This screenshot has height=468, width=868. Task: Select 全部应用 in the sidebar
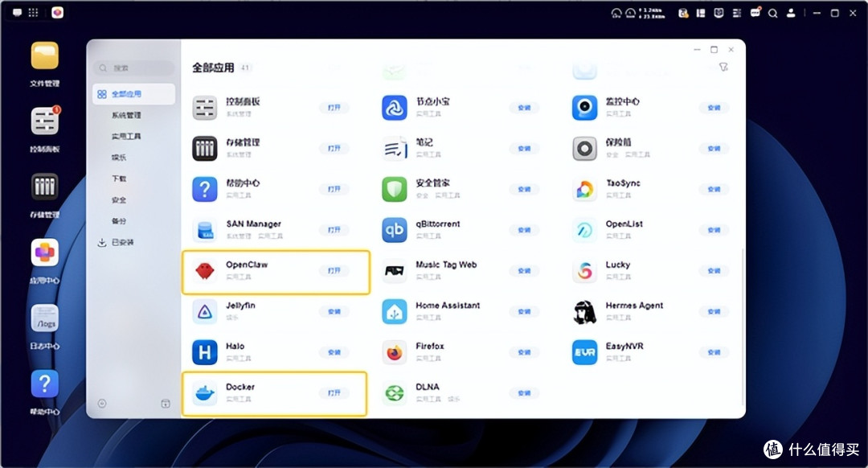(134, 94)
